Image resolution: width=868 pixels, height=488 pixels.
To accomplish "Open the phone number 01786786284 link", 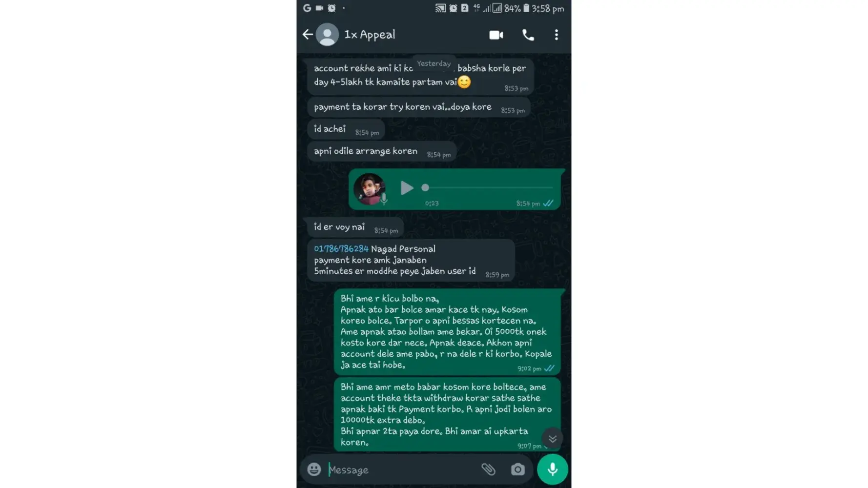I will click(341, 249).
